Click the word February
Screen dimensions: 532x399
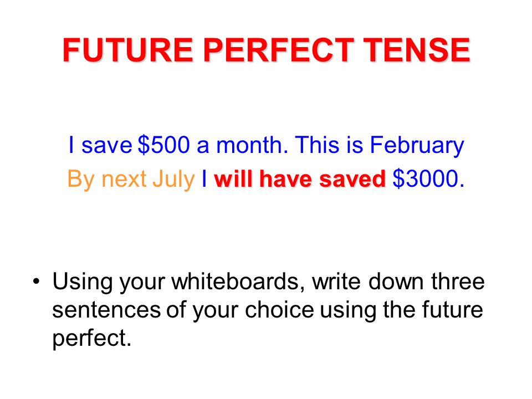click(417, 146)
